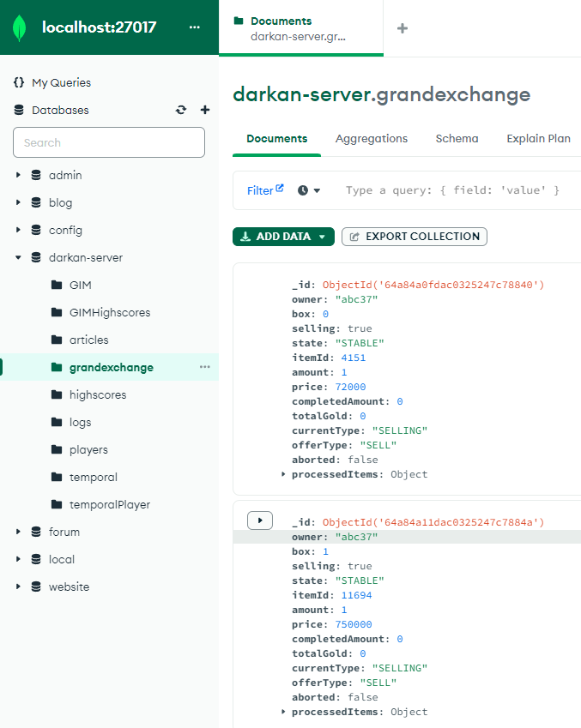Open recent queries history dropdown
The image size is (581, 728).
[x=309, y=190]
